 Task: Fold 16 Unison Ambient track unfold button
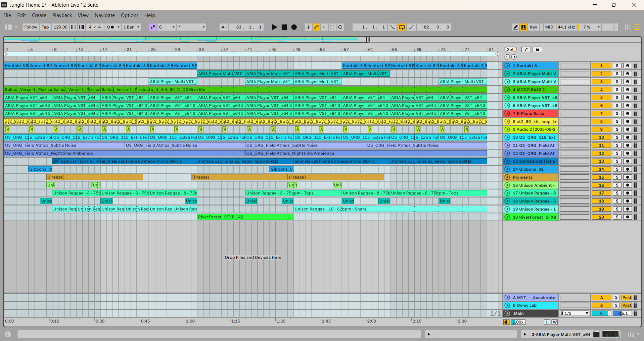507,185
